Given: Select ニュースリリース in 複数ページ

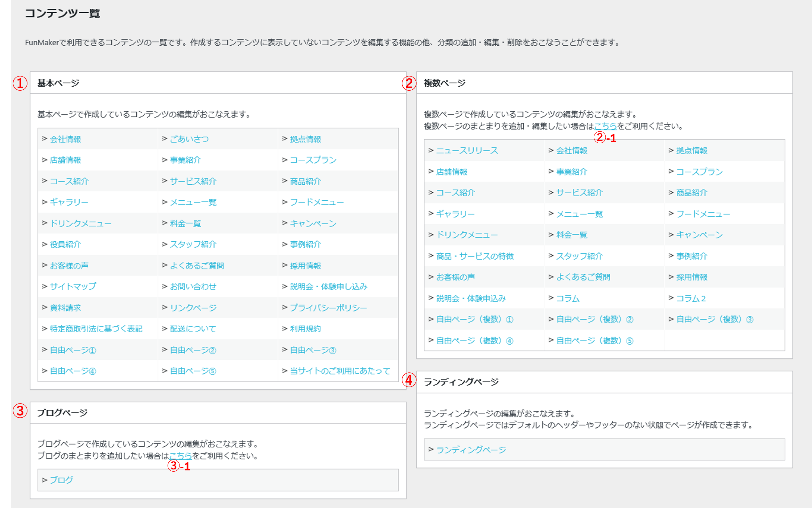Looking at the screenshot, I should point(467,150).
